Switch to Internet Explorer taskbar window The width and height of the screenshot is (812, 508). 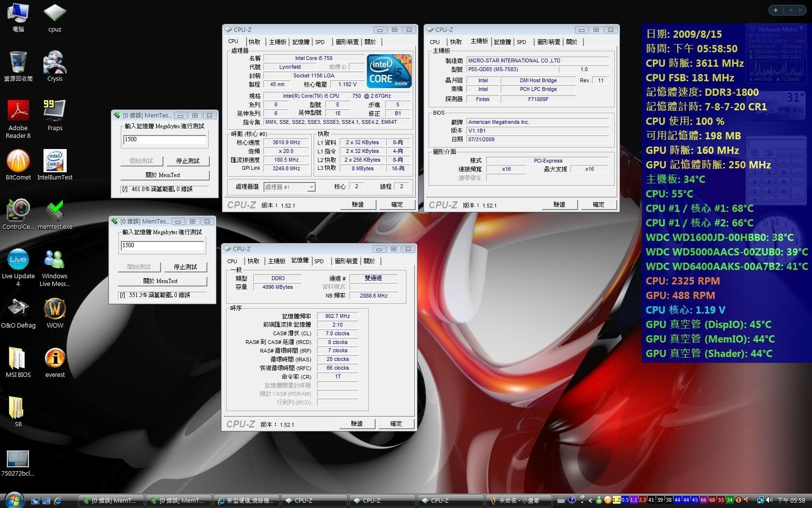pos(247,501)
